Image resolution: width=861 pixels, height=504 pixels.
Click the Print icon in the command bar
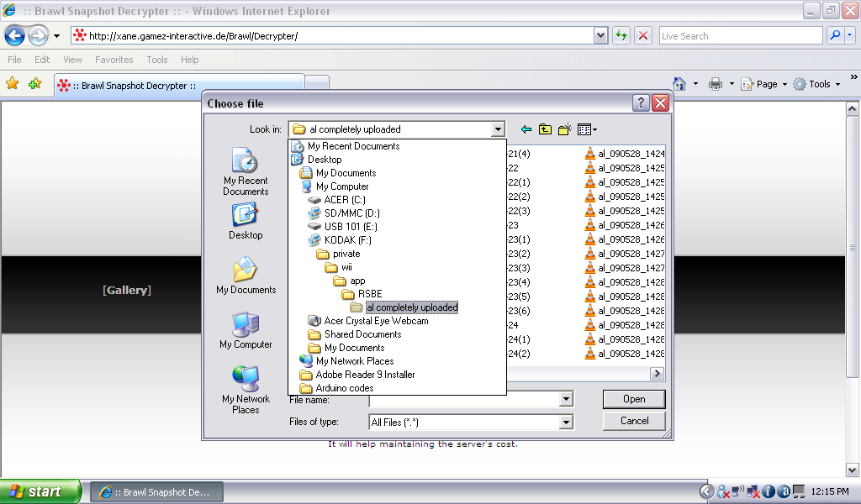[x=715, y=84]
